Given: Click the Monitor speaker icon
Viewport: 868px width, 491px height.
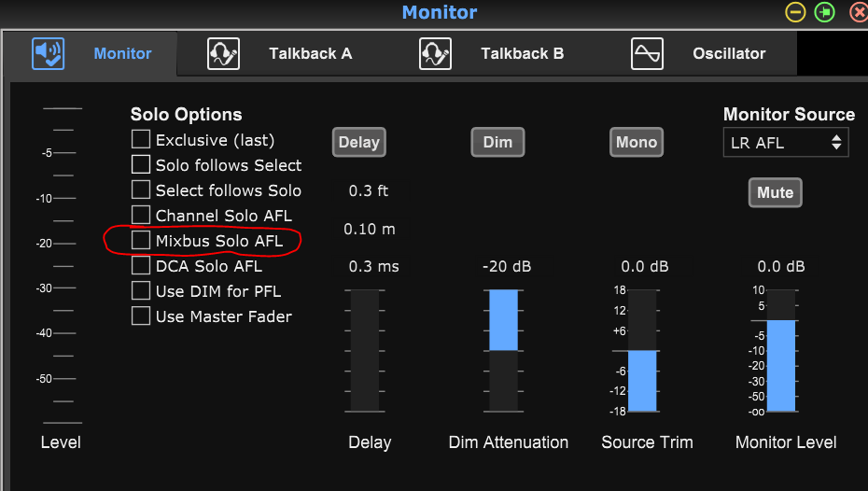Looking at the screenshot, I should coord(49,54).
